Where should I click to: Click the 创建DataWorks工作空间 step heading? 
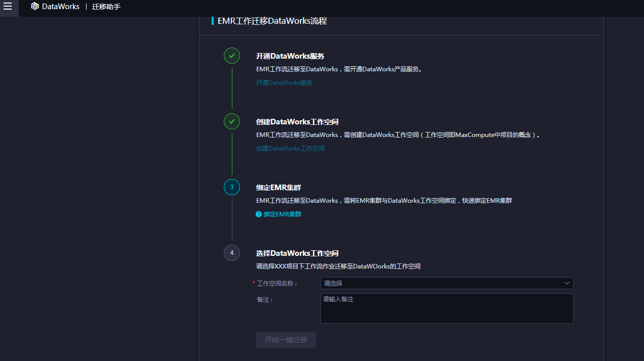click(297, 122)
